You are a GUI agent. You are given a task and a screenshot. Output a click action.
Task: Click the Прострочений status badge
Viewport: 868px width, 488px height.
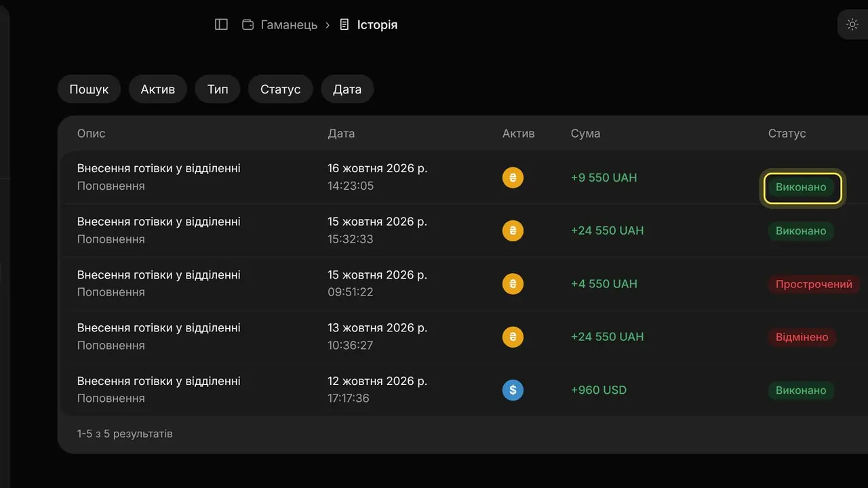coord(814,284)
